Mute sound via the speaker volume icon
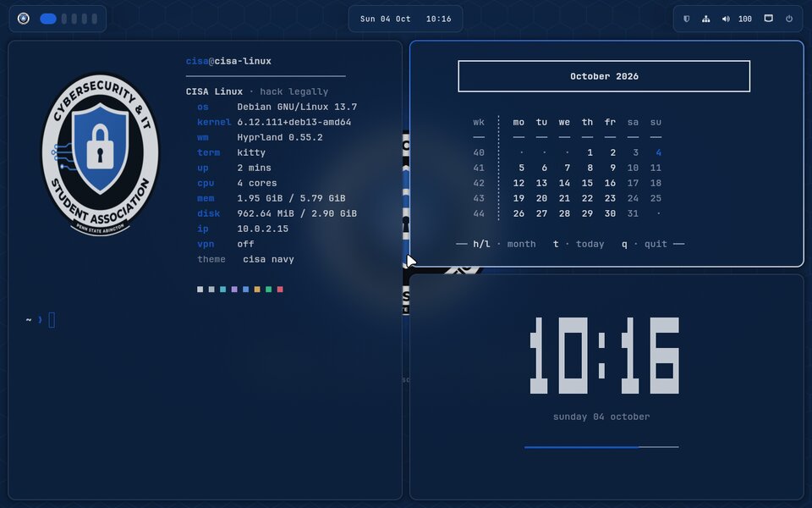 pos(726,19)
